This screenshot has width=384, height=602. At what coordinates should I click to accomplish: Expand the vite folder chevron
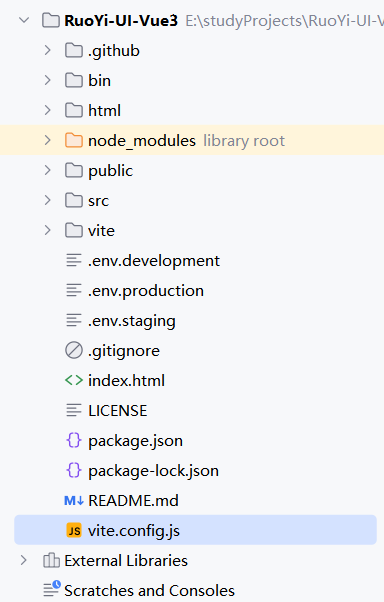point(47,230)
